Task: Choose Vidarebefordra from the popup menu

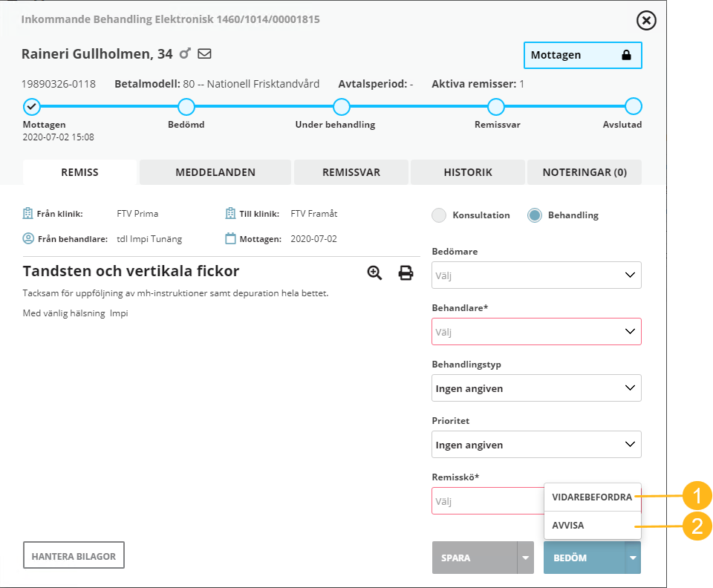Action: click(592, 497)
